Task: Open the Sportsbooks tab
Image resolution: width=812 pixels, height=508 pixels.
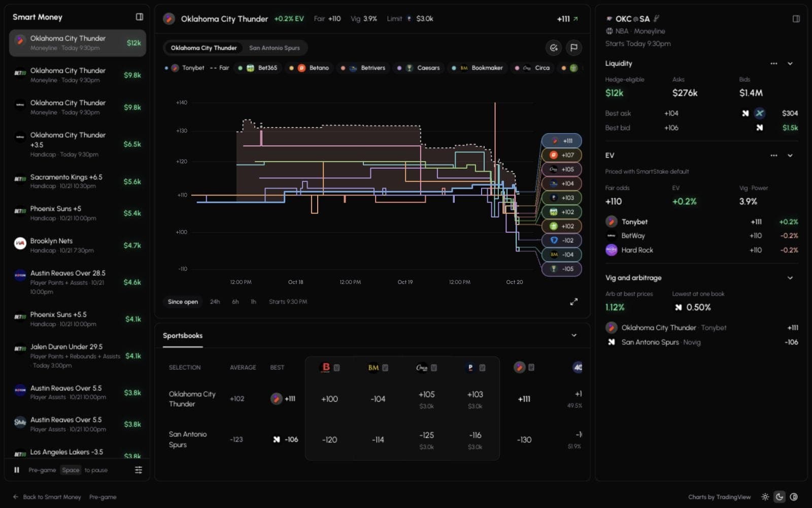Action: (x=183, y=336)
